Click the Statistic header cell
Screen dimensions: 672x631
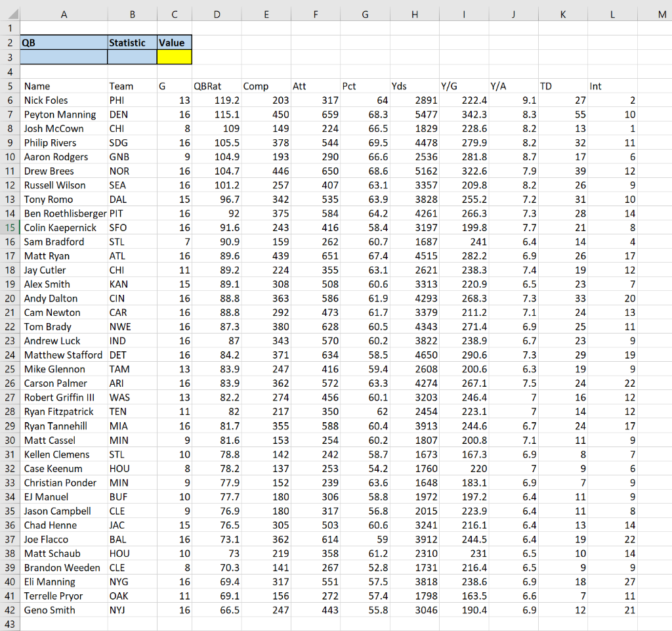tap(132, 43)
